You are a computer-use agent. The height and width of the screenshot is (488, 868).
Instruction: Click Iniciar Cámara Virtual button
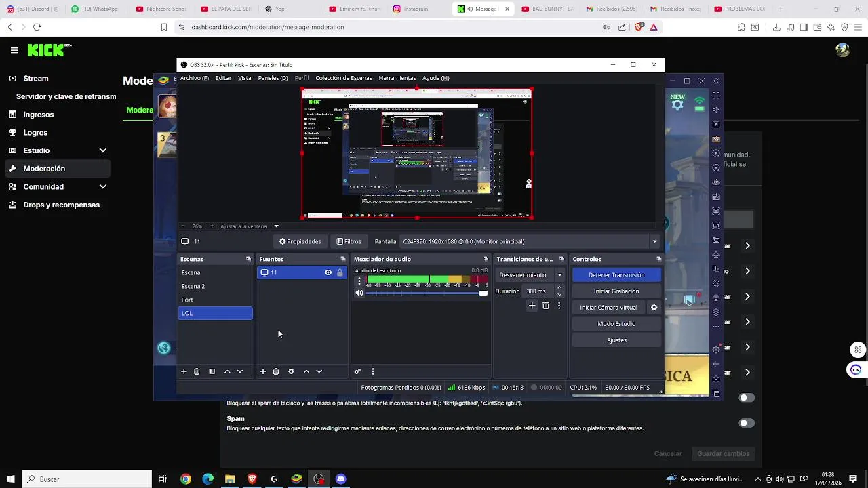click(608, 308)
